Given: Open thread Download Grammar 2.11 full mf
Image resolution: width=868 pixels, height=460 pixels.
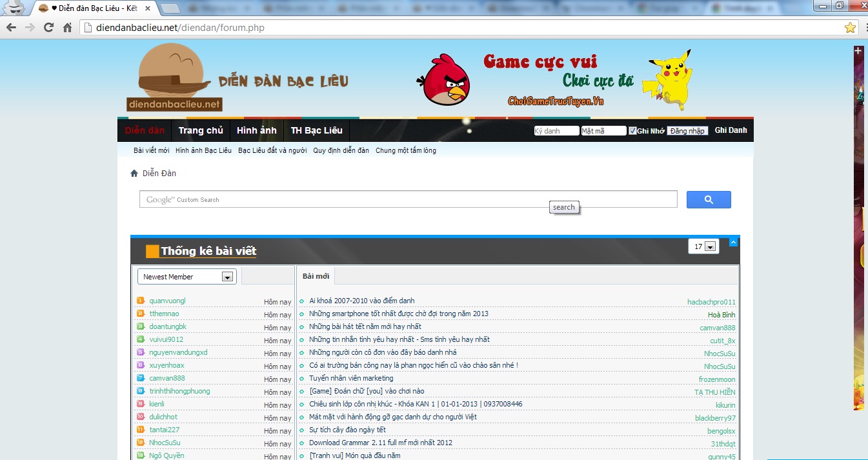Looking at the screenshot, I should (x=381, y=443).
